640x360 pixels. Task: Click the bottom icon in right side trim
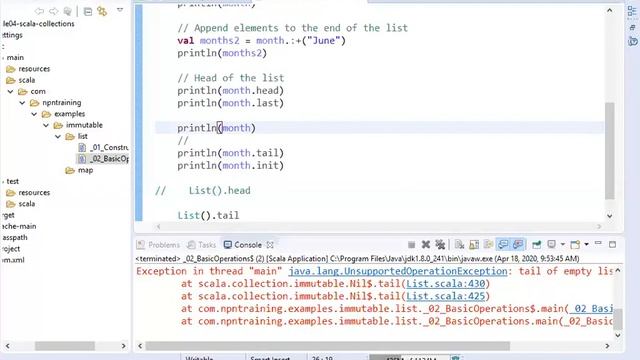click(x=633, y=41)
